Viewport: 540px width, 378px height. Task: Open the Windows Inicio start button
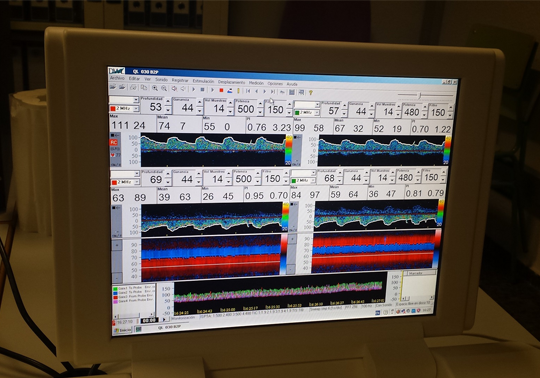[x=123, y=330]
